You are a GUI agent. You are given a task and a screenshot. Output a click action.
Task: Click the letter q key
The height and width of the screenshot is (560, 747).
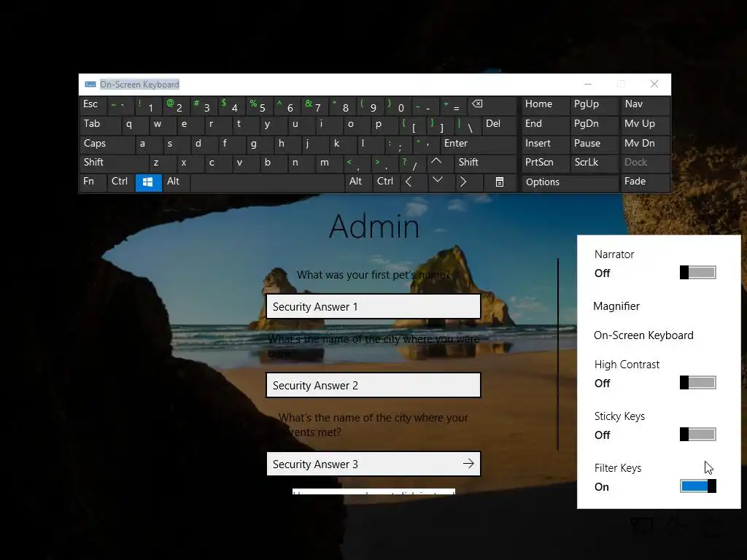pyautogui.click(x=135, y=125)
